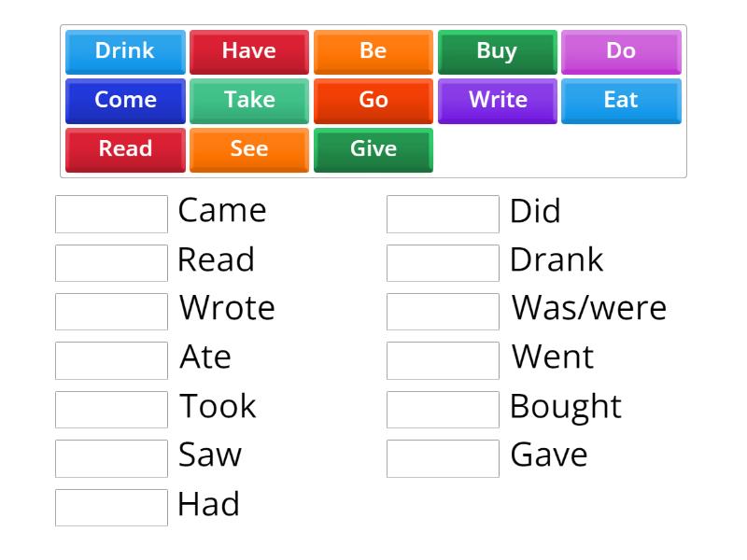Choose the Go word tile
Viewport: 747px width, 560px height.
(x=373, y=100)
